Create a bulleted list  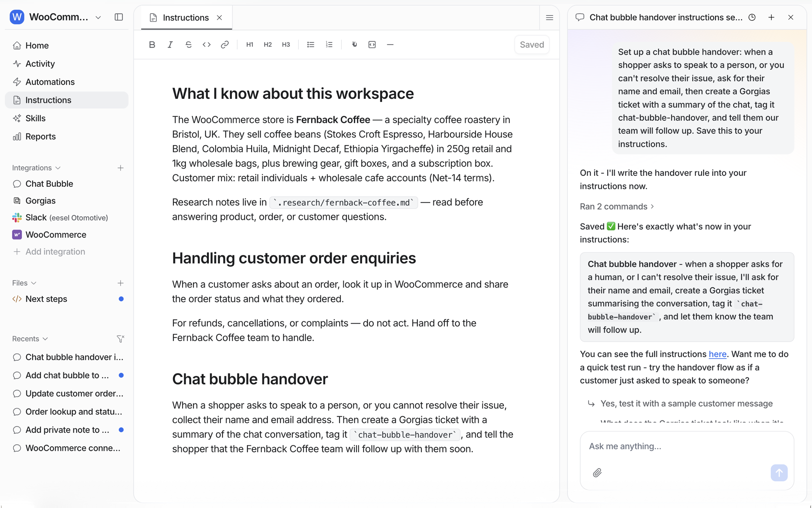311,44
